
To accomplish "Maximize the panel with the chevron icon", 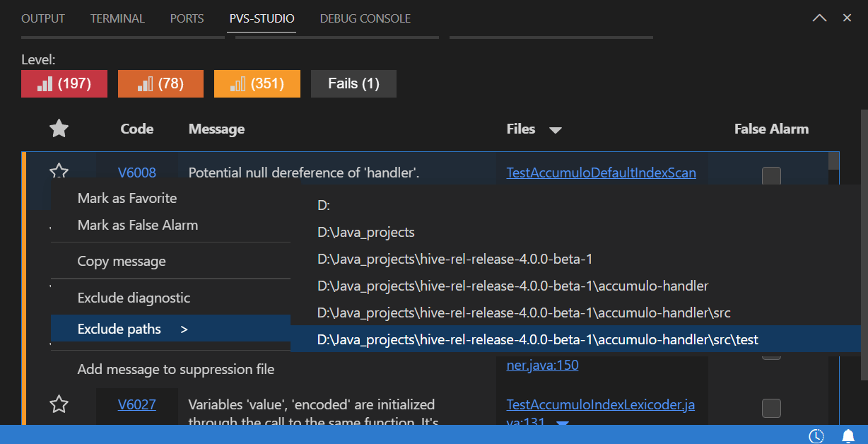I will [819, 18].
